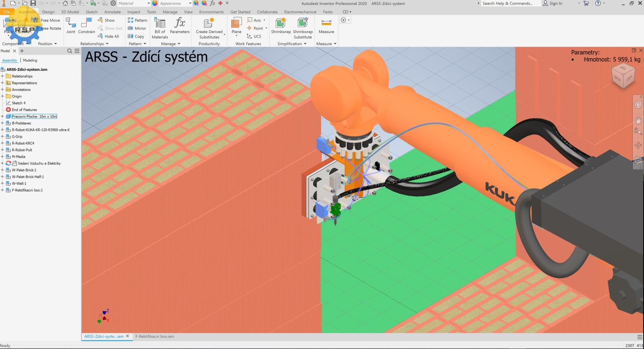Close the ARSS-Zdici-syste...iam document tab
Image resolution: width=644 pixels, height=349 pixels.
pyautogui.click(x=128, y=336)
